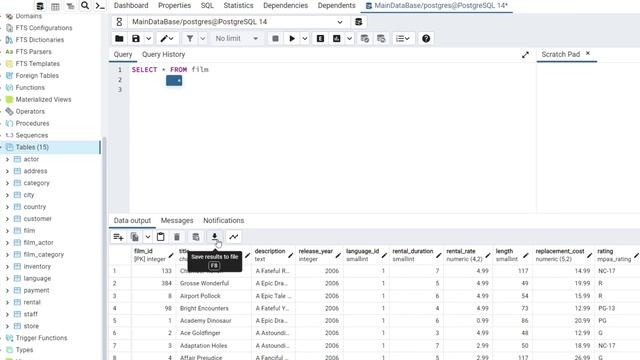Viewport: 640px width, 360px height.
Task: Open the Search Objects magnifier icon
Action: (x=85, y=6)
